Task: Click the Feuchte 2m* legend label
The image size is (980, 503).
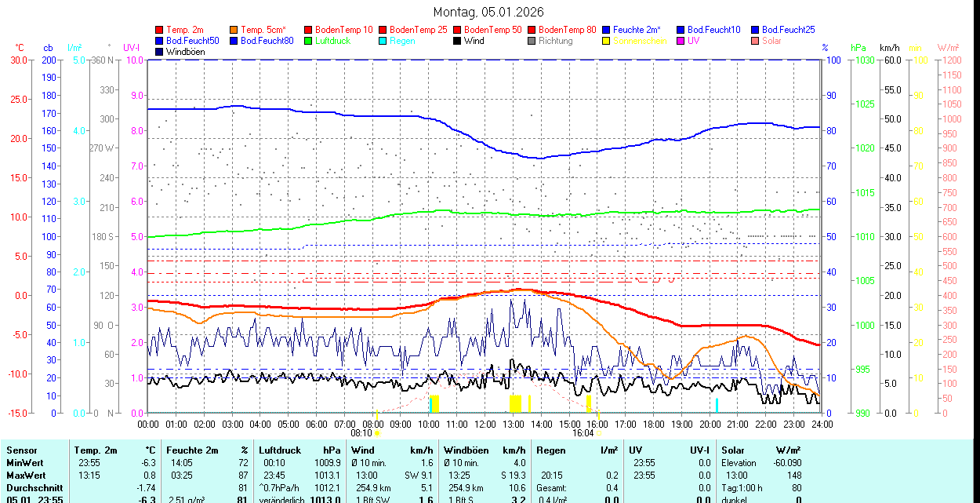Action: click(637, 30)
